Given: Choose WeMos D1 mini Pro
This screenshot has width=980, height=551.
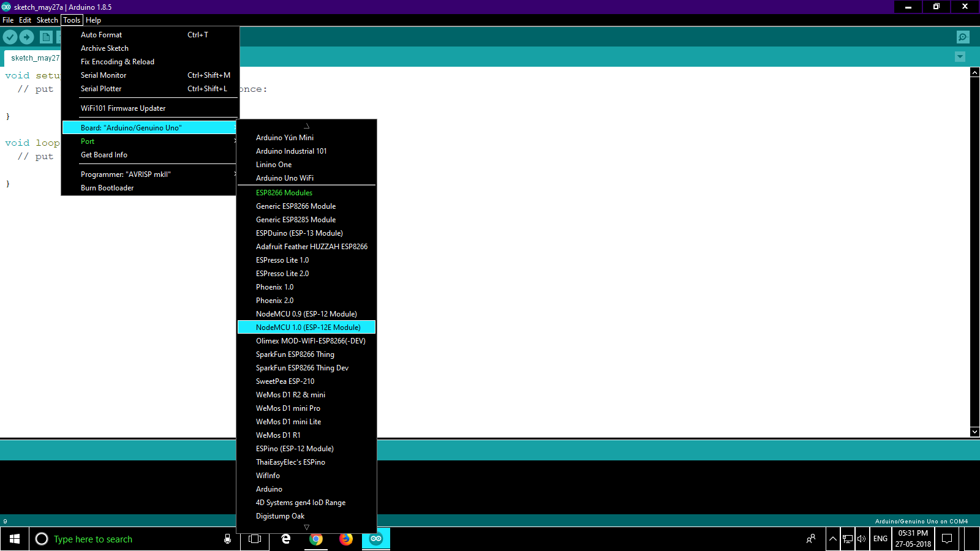Looking at the screenshot, I should [306, 408].
